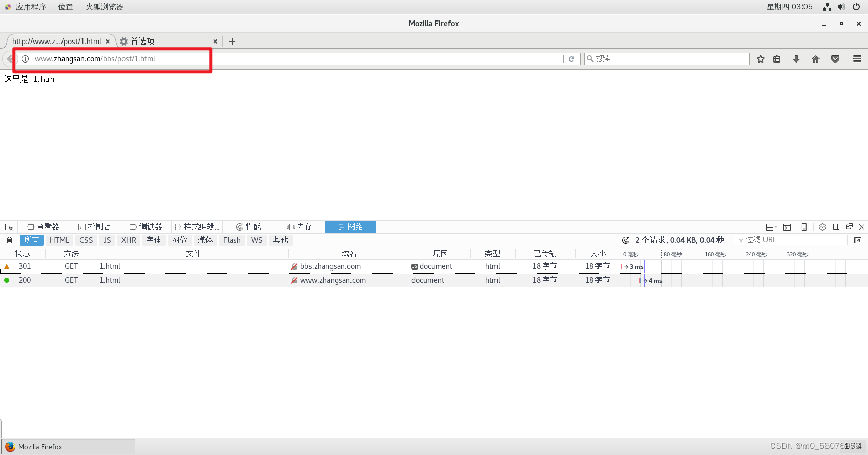Image resolution: width=868 pixels, height=455 pixels.
Task: Click the 过滤 URL input field
Action: click(790, 240)
